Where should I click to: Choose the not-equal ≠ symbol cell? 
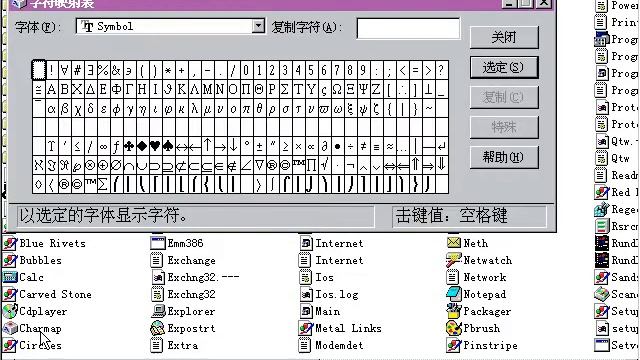point(363,146)
